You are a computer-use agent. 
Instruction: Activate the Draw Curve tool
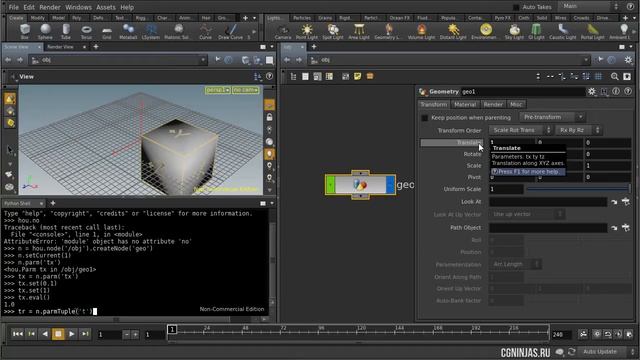(231, 31)
